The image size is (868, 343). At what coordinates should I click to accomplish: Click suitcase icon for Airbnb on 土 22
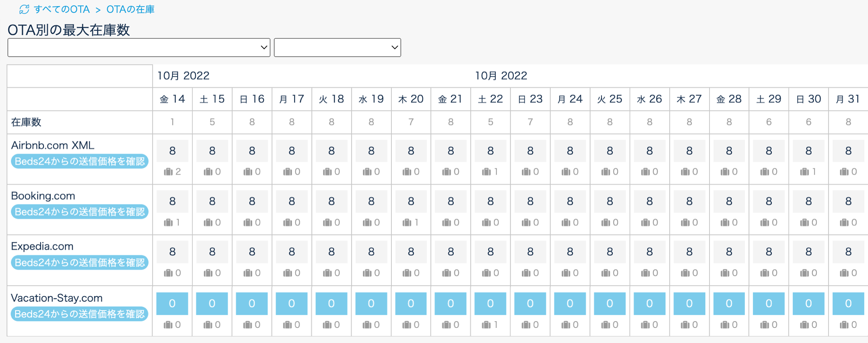[x=486, y=171]
